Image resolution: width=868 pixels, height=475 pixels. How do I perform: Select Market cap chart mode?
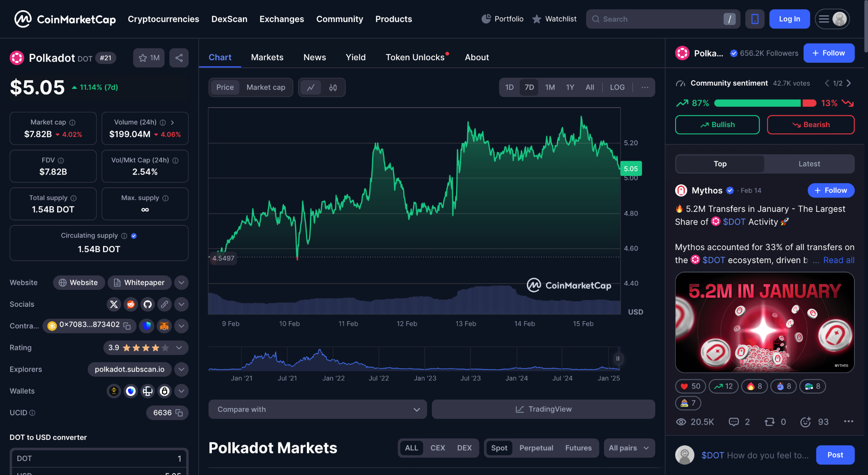266,87
